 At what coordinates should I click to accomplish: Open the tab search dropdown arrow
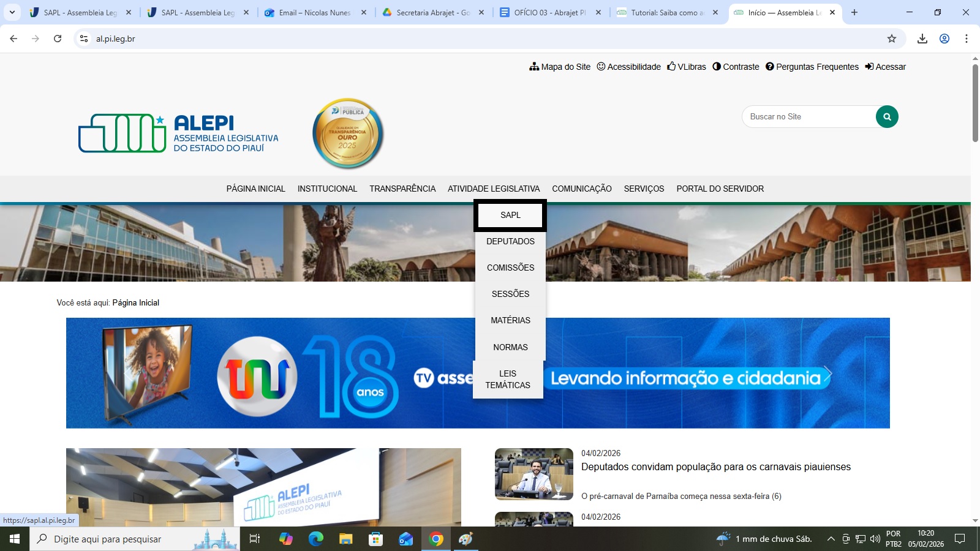12,12
